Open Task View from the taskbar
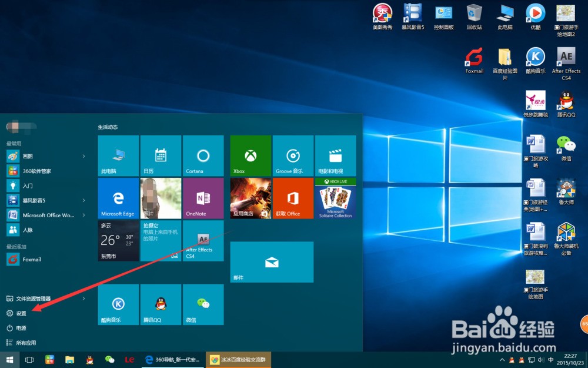 point(29,360)
